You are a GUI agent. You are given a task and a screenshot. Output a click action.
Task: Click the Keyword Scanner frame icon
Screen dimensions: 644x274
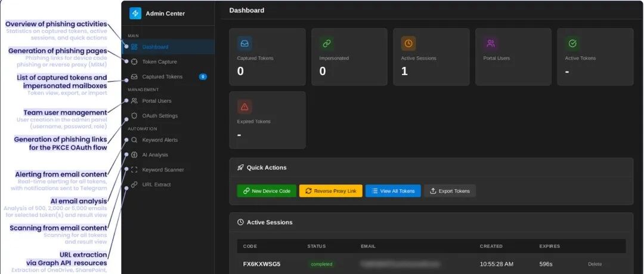click(x=134, y=170)
